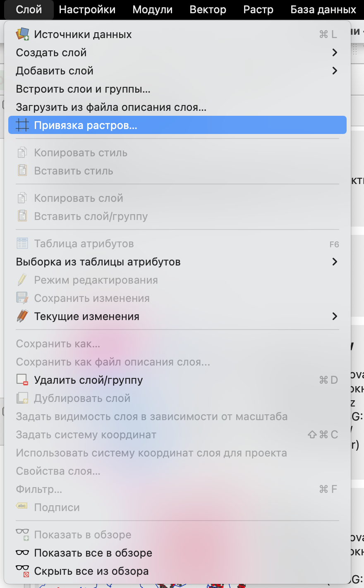364x588 pixels.
Task: Open the Модули menu
Action: (153, 10)
